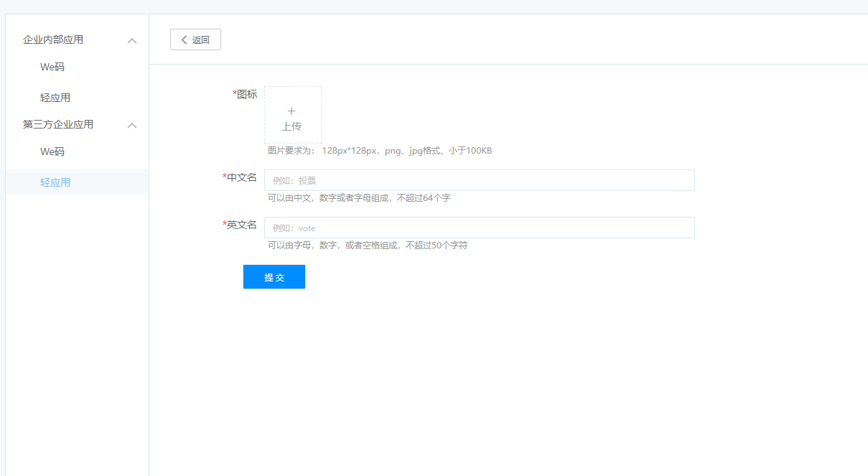Viewport: 868px width, 476px height.
Task: Click the back arrow icon on 返回 button
Action: click(x=183, y=39)
